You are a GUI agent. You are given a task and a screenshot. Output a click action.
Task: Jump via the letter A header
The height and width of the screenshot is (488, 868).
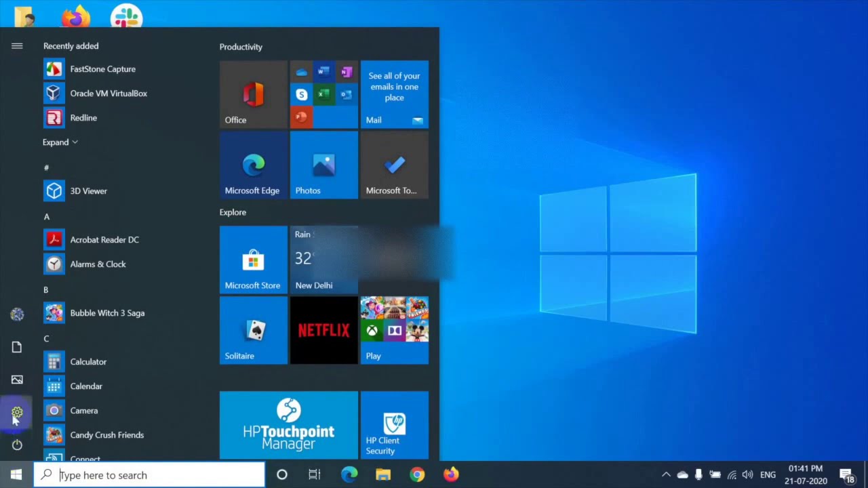point(47,217)
